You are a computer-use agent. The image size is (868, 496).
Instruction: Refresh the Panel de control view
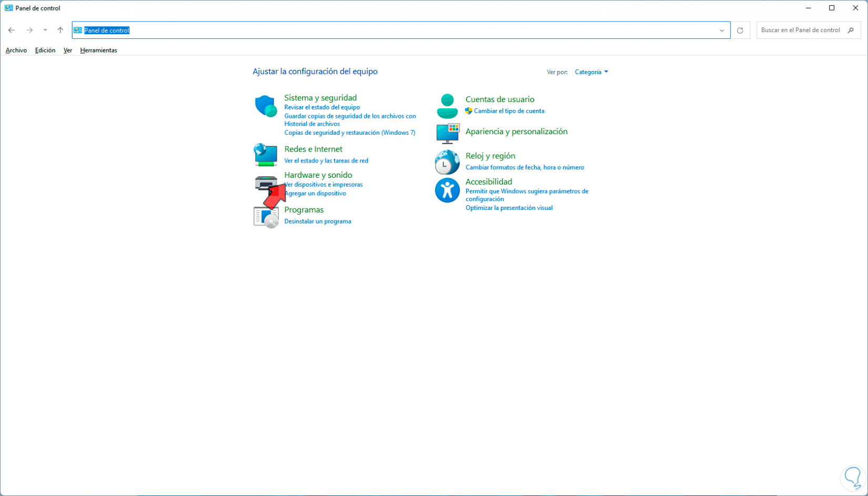tap(740, 30)
